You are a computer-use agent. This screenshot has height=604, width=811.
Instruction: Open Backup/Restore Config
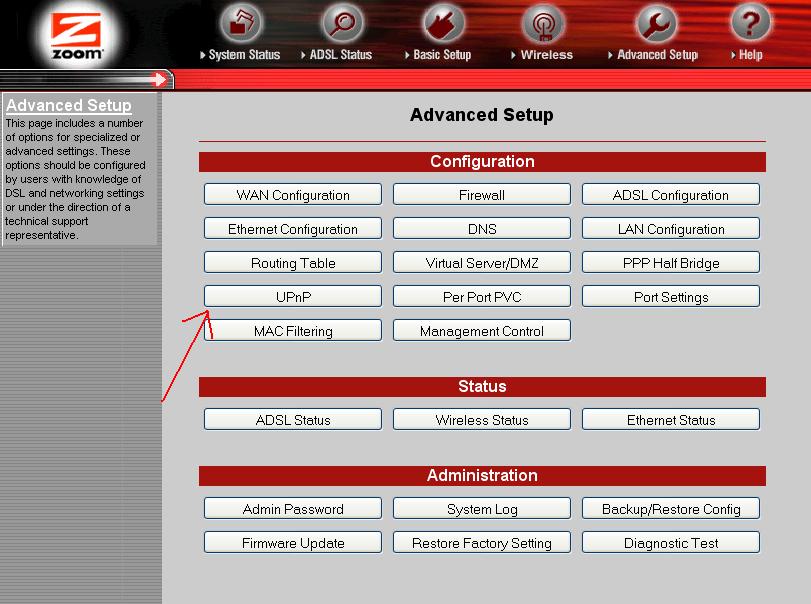[671, 508]
